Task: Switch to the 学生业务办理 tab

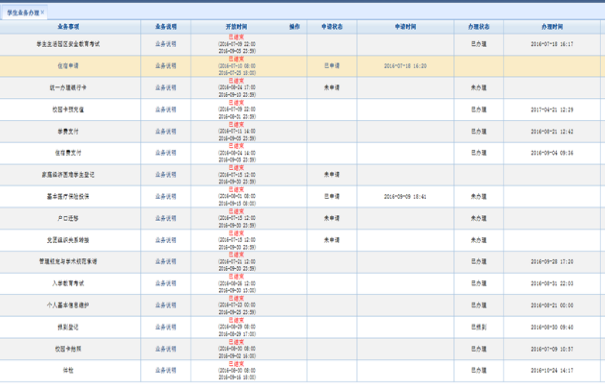Action: (x=23, y=13)
